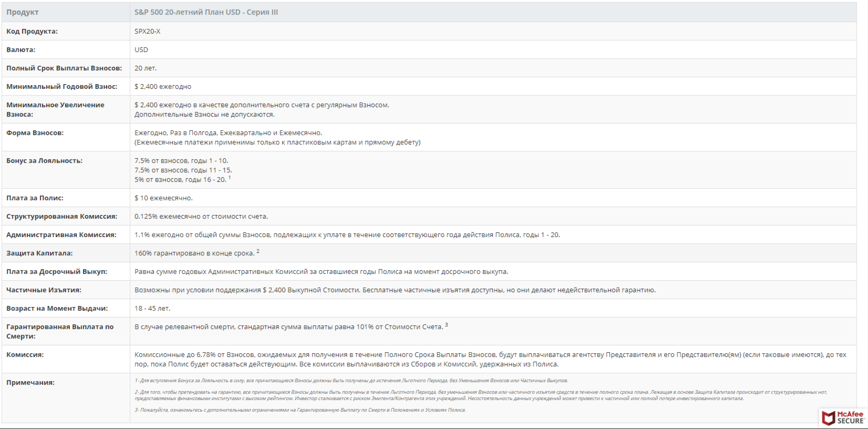Image resolution: width=868 pixels, height=429 pixels.
Task: Click the 'Частичные Изъятия:' label
Action: (x=44, y=290)
